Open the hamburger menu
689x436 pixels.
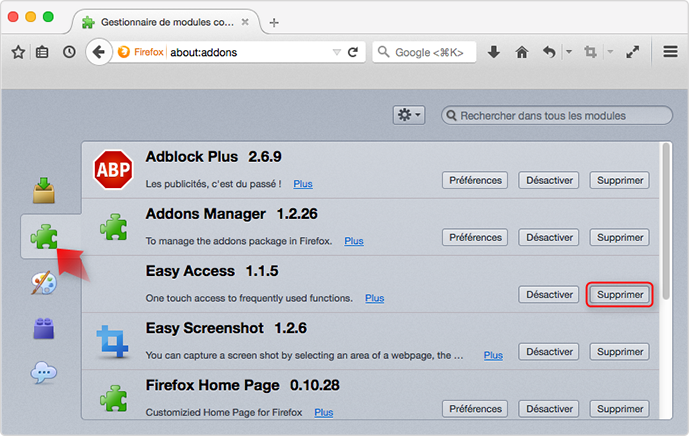click(670, 52)
